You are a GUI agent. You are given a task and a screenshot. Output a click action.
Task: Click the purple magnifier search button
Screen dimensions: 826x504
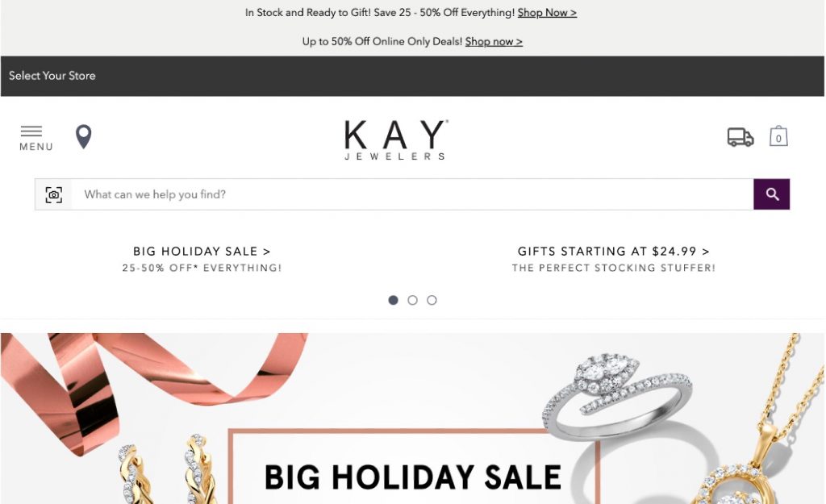(772, 194)
